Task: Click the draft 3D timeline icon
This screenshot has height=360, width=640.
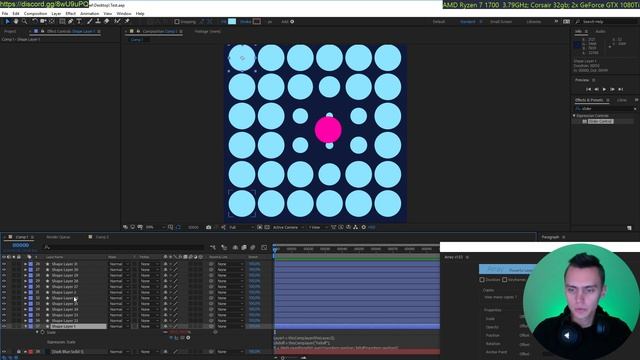Action: (x=224, y=247)
